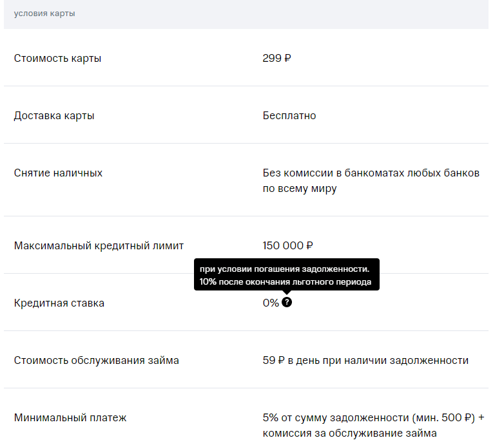Click the question mark icon next to 0%

pos(287,303)
